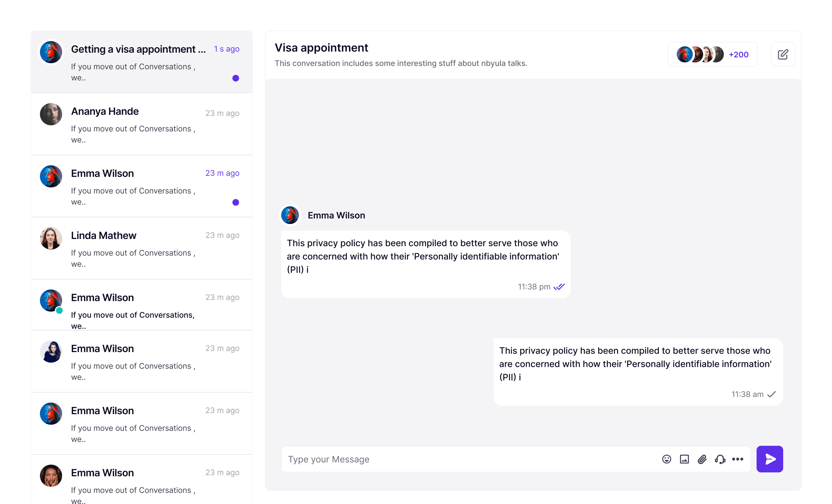
Task: Click the edit conversation pencil icon
Action: point(783,54)
